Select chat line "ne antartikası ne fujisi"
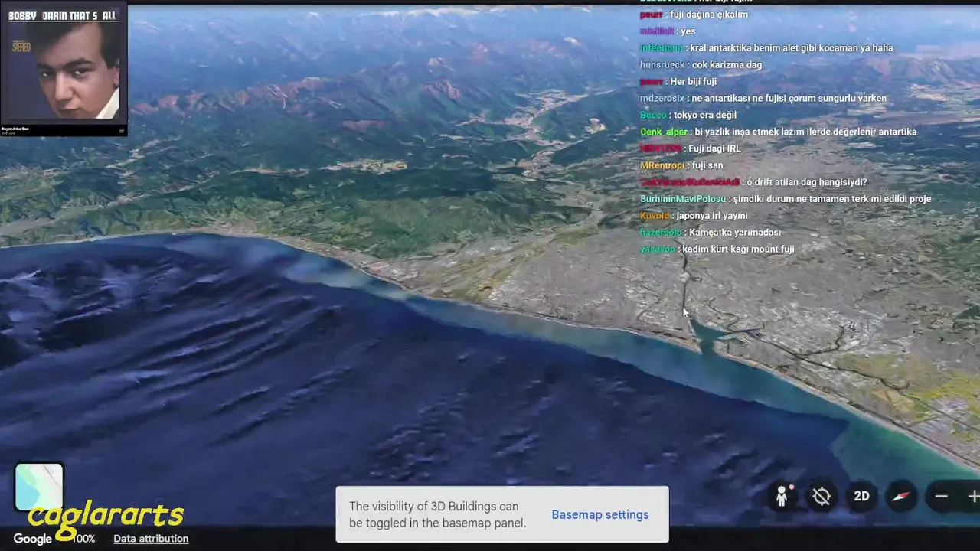This screenshot has width=980, height=551. [x=789, y=99]
